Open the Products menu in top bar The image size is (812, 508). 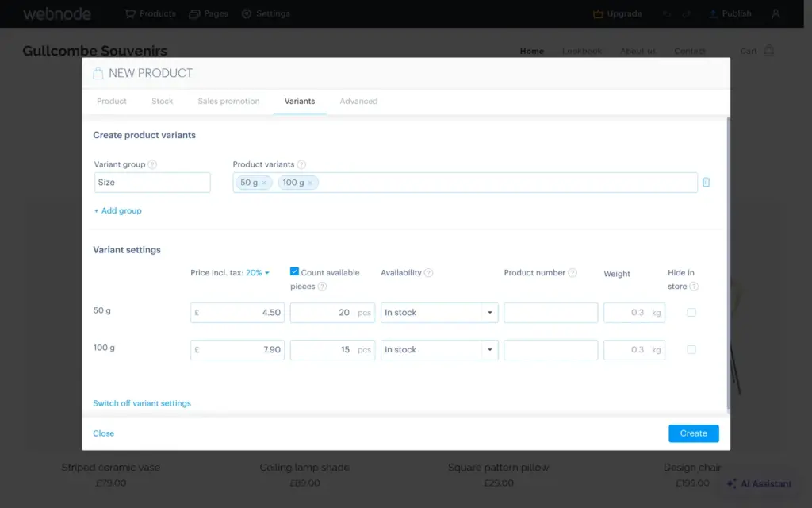click(x=150, y=14)
